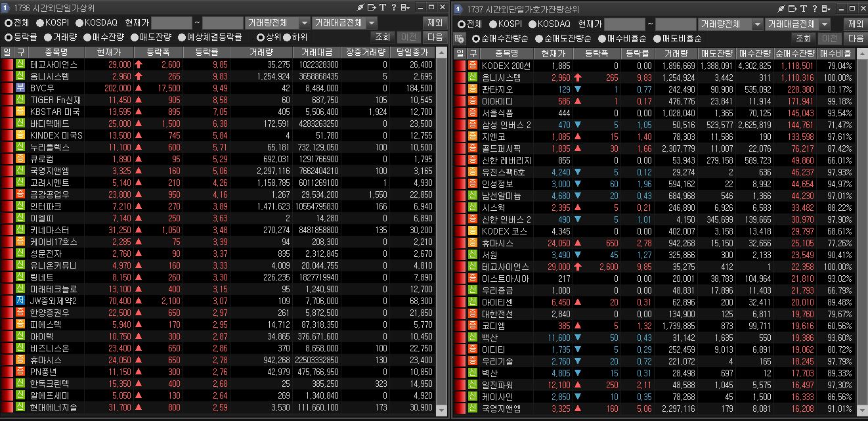Select 골드퍼시픽 stock name
The height and width of the screenshot is (421, 868).
501,148
